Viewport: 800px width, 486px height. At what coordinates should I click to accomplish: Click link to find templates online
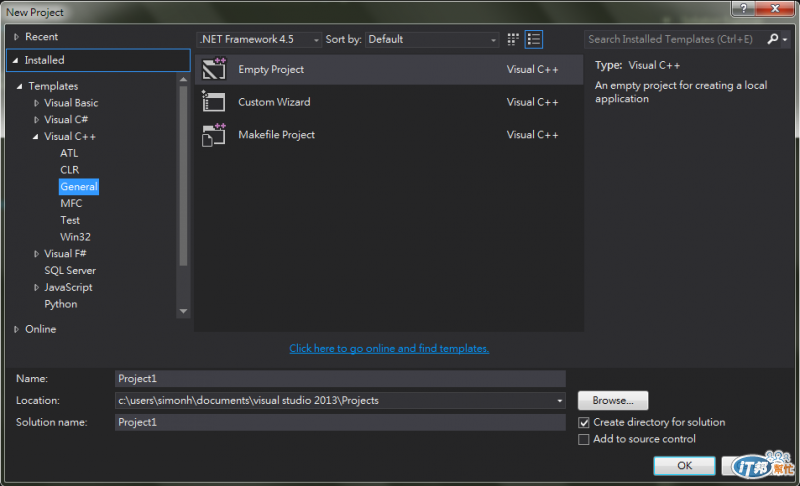[x=389, y=349]
